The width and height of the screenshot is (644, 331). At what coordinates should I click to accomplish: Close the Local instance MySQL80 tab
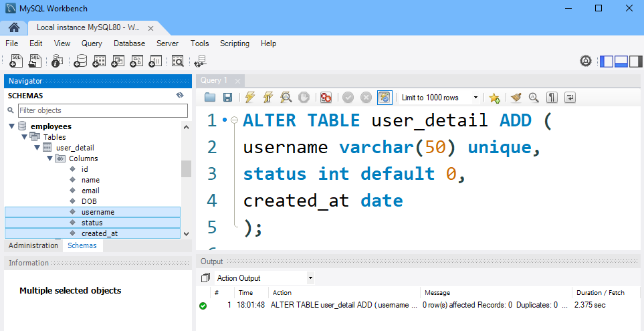150,28
